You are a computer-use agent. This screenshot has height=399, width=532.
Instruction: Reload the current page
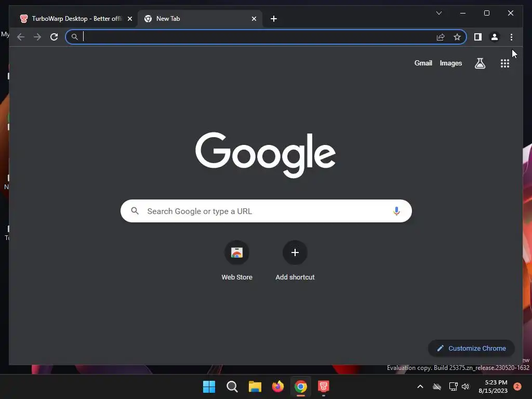(x=54, y=37)
